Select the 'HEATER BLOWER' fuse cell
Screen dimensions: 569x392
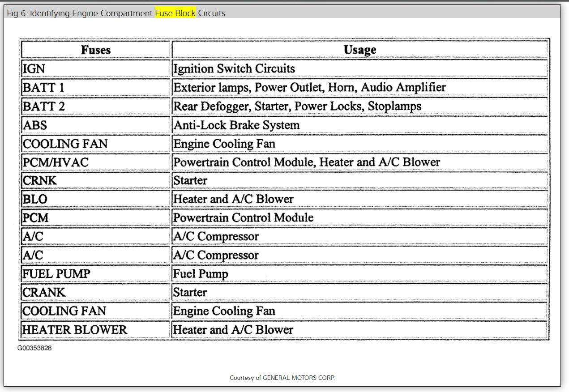click(95, 330)
